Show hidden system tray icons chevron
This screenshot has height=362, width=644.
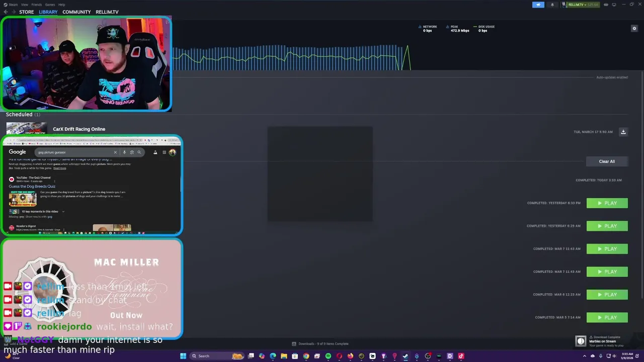[585, 356]
